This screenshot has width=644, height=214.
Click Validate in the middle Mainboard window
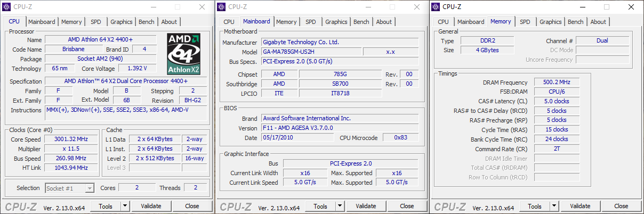[x=366, y=206]
